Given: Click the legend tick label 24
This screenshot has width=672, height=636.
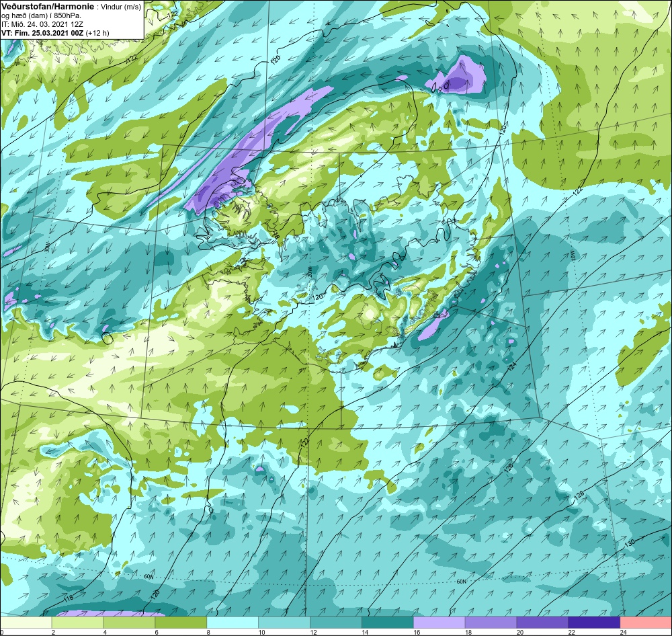Looking at the screenshot, I should pyautogui.click(x=623, y=632).
